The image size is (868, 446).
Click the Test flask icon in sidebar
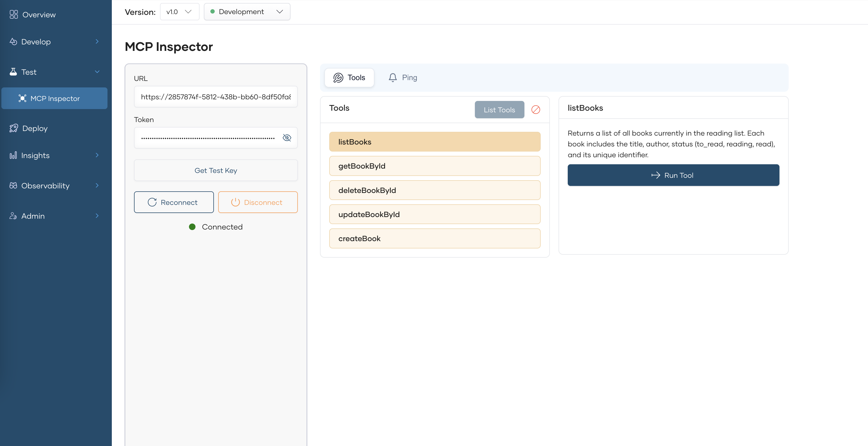click(13, 72)
